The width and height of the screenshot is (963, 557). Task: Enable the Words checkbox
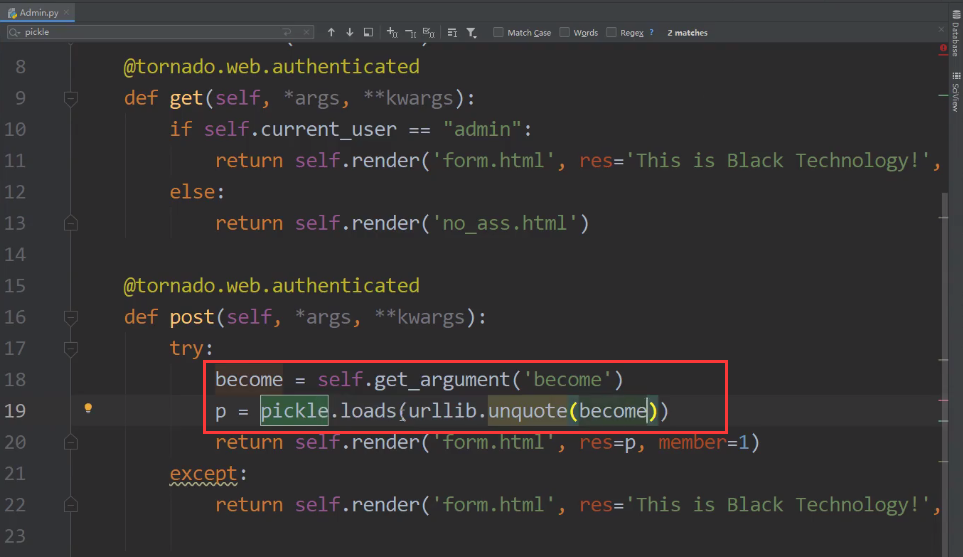pyautogui.click(x=565, y=32)
